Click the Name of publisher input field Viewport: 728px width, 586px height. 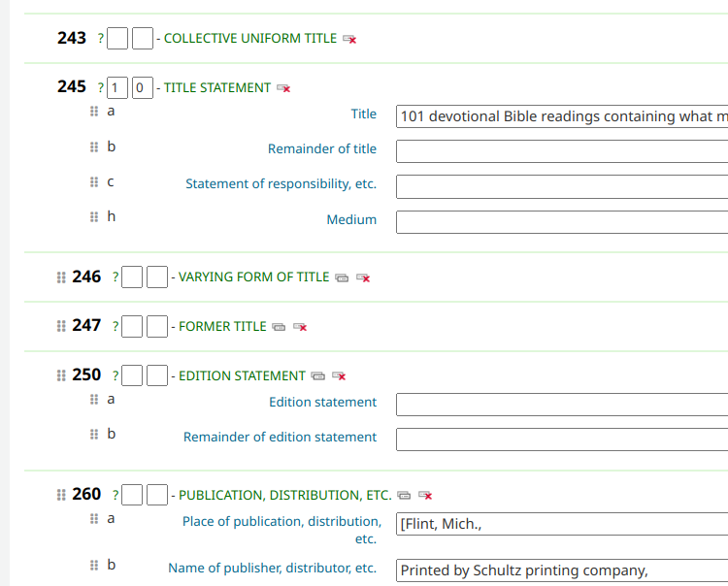click(x=562, y=570)
